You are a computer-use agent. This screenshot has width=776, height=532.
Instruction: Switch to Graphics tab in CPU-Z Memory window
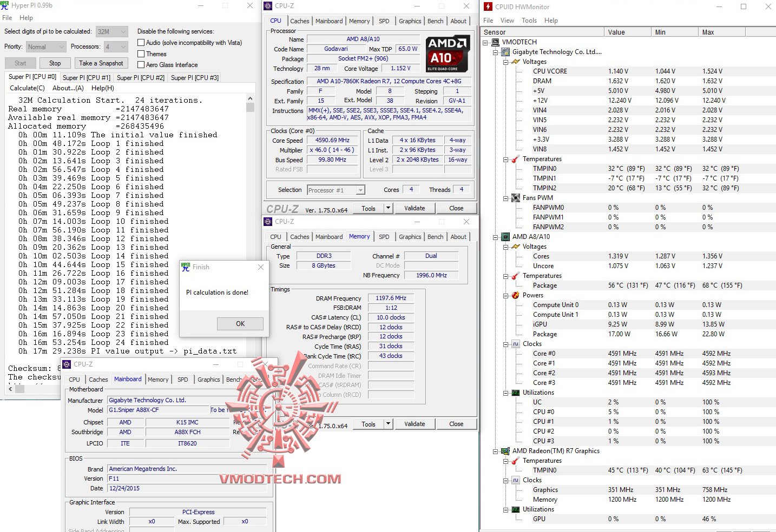[x=410, y=237]
